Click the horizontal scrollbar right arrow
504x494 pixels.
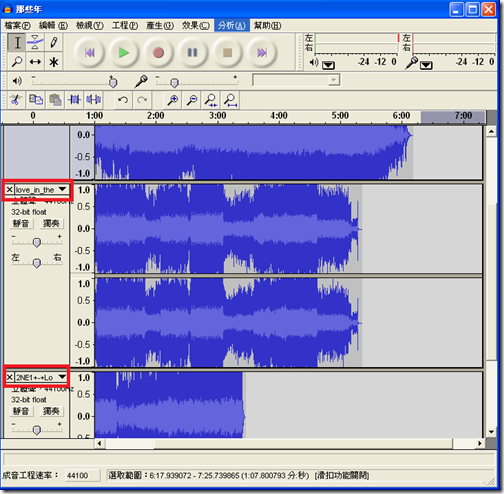tap(479, 444)
